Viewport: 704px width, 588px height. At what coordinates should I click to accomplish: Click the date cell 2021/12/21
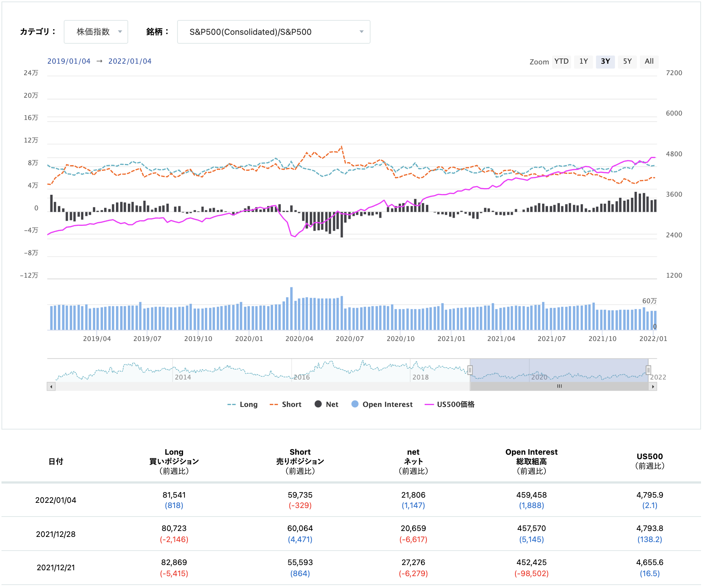pos(56,568)
